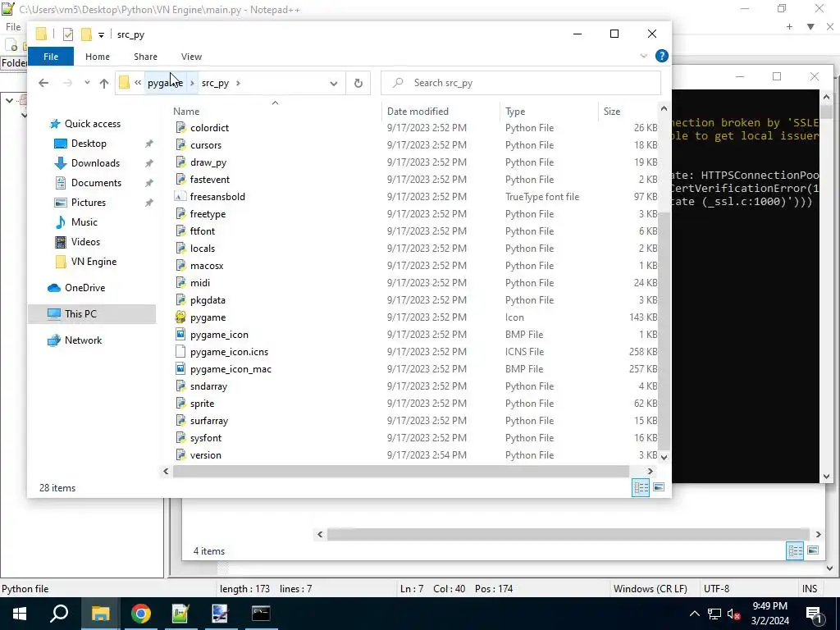The width and height of the screenshot is (840, 630).
Task: Open the notification center icon
Action: pos(814,614)
